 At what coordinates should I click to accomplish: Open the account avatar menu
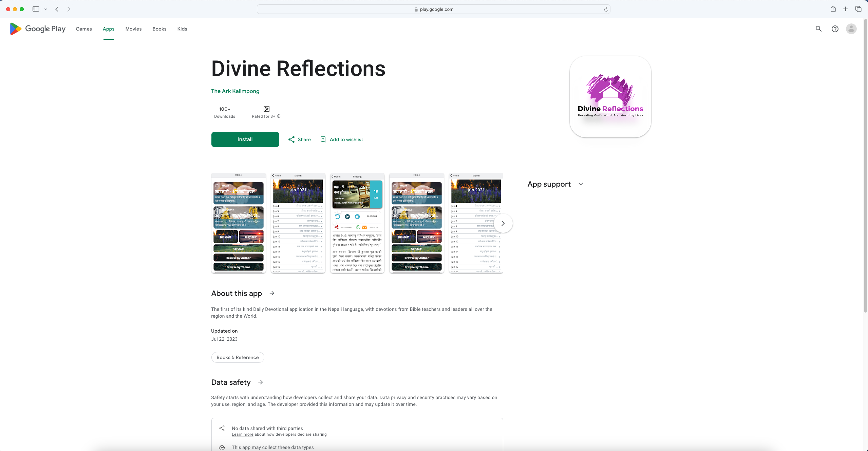[851, 29]
